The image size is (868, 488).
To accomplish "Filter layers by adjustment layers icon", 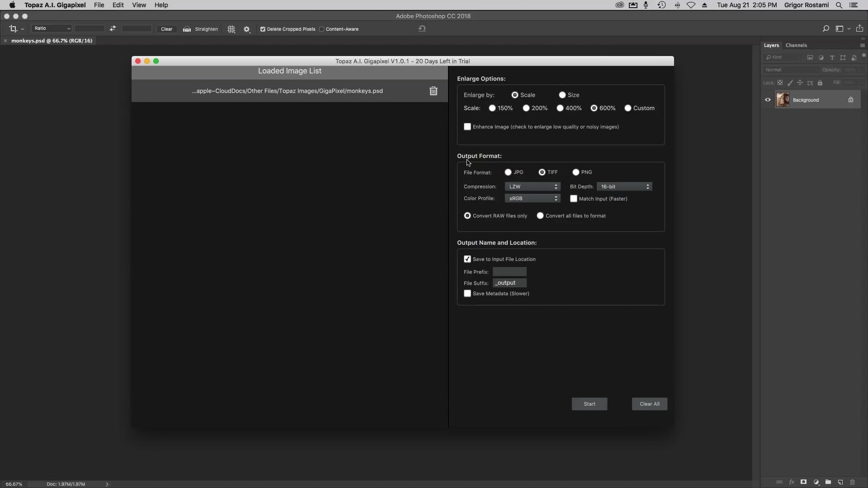I will (821, 57).
